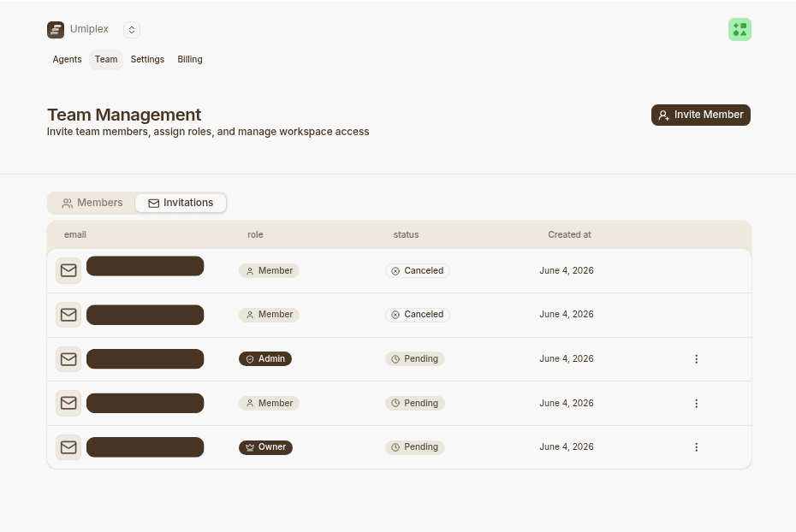The height and width of the screenshot is (532, 796).
Task: Click the Member badge in the Pending row
Action: (269, 403)
